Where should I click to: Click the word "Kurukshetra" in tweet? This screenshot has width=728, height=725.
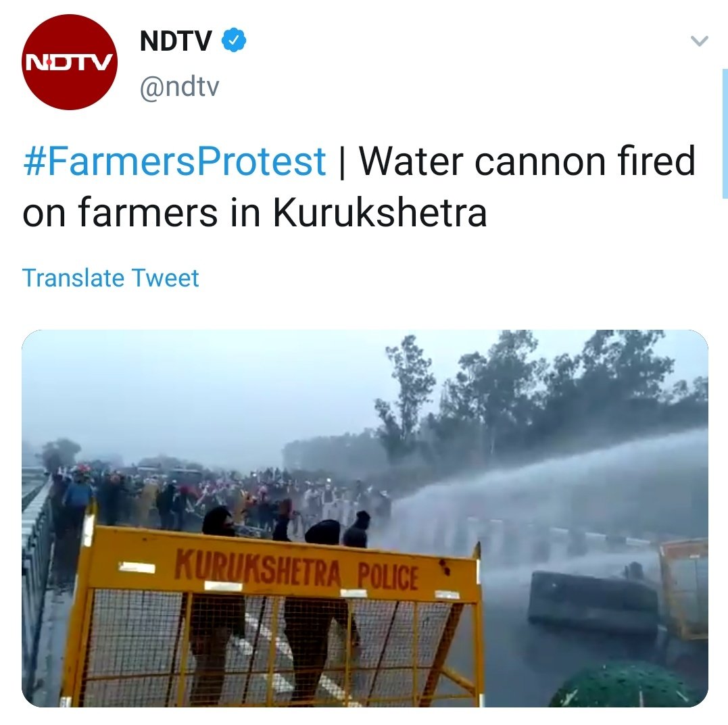[380, 213]
